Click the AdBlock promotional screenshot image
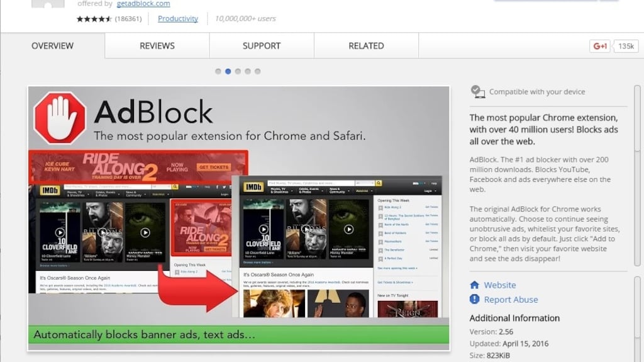Viewport: 644px width, 362px height. [x=238, y=218]
